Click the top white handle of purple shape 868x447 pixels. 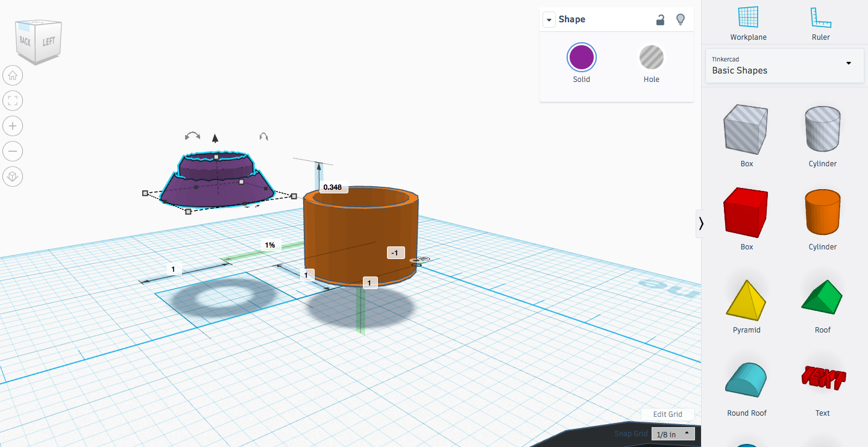pos(216,157)
